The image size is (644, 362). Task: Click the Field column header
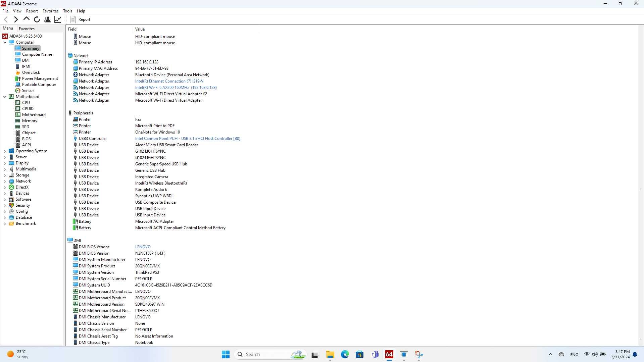point(99,29)
